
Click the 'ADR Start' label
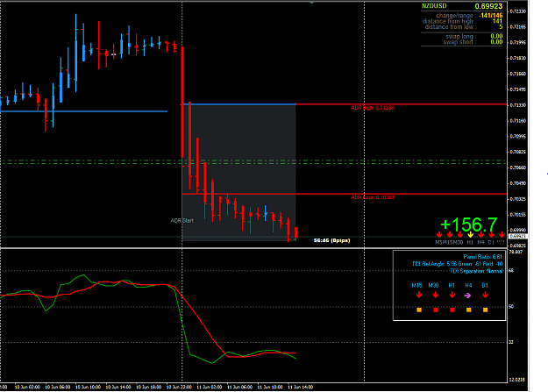pyautogui.click(x=181, y=221)
